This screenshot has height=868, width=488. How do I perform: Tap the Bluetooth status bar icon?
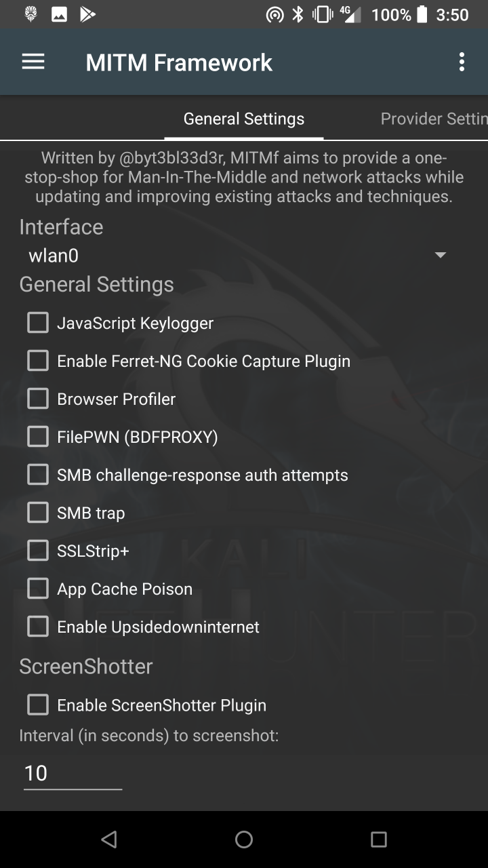pyautogui.click(x=298, y=14)
